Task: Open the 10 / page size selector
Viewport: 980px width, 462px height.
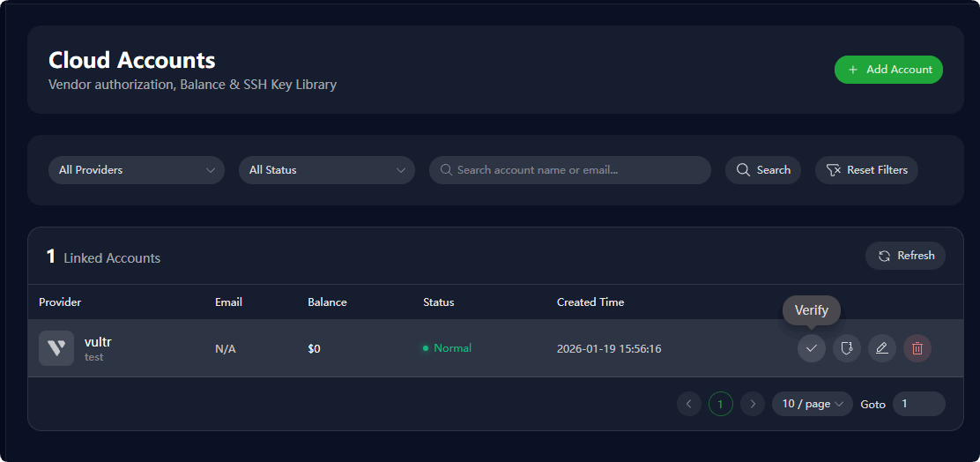Action: [813, 404]
